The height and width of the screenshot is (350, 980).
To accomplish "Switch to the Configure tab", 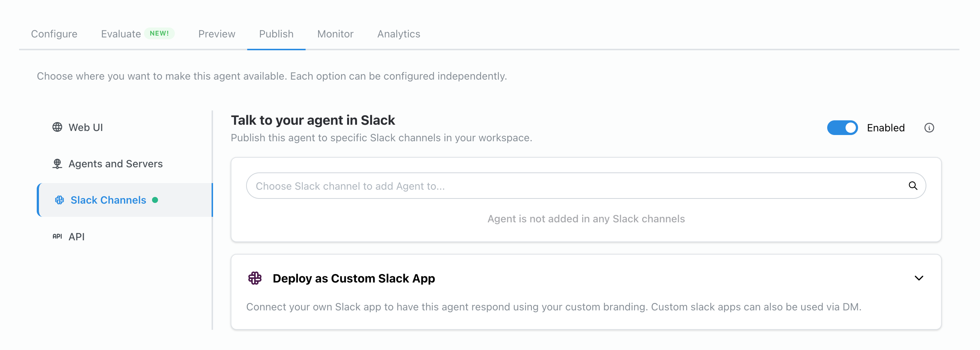I will coord(54,34).
